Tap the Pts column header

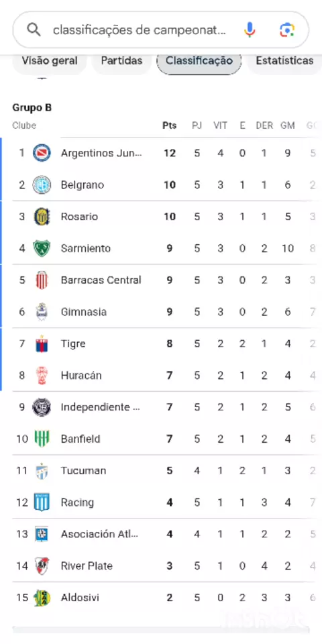(x=169, y=125)
